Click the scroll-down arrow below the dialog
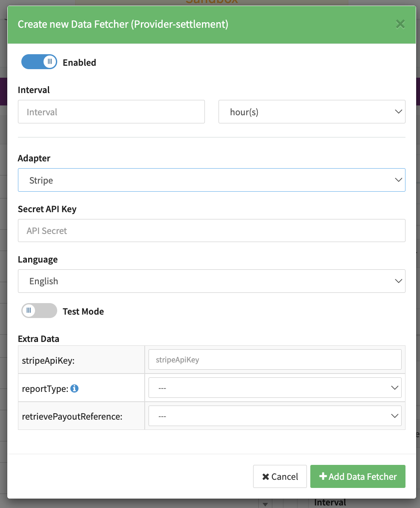The width and height of the screenshot is (420, 508). (265, 504)
